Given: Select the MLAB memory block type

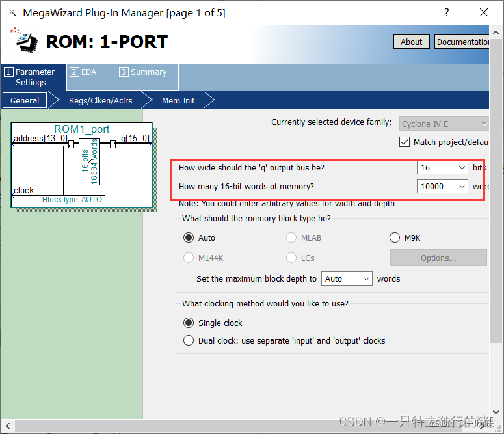Looking at the screenshot, I should 291,237.
